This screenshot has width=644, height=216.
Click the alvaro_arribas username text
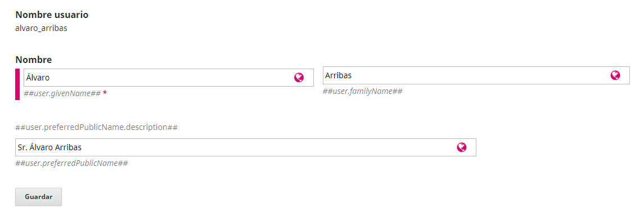pyautogui.click(x=41, y=29)
